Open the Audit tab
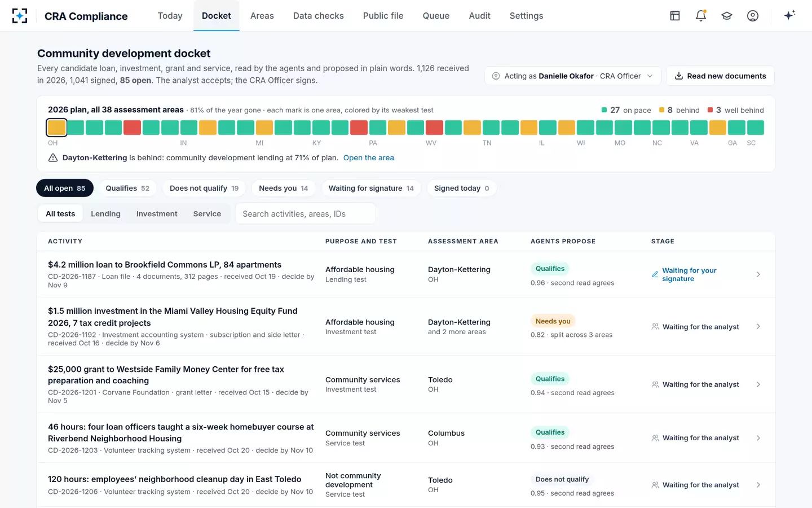This screenshot has height=508, width=812. (480, 16)
